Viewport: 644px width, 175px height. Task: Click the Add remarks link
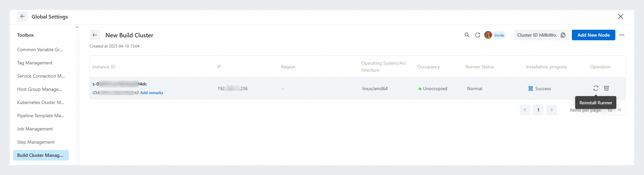coord(152,93)
